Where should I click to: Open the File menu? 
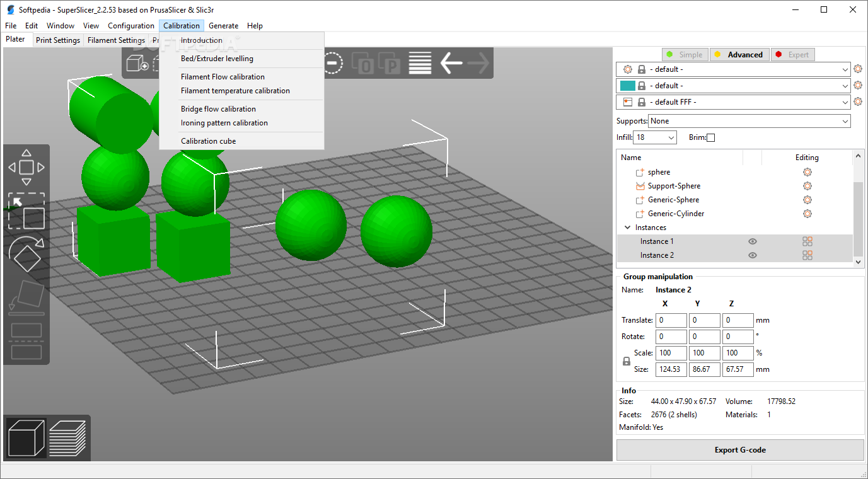pyautogui.click(x=11, y=26)
